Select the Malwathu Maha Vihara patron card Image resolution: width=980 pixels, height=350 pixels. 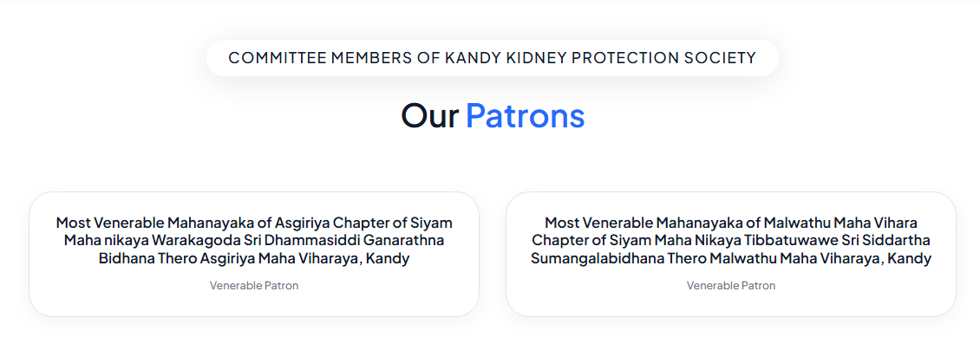coord(730,254)
